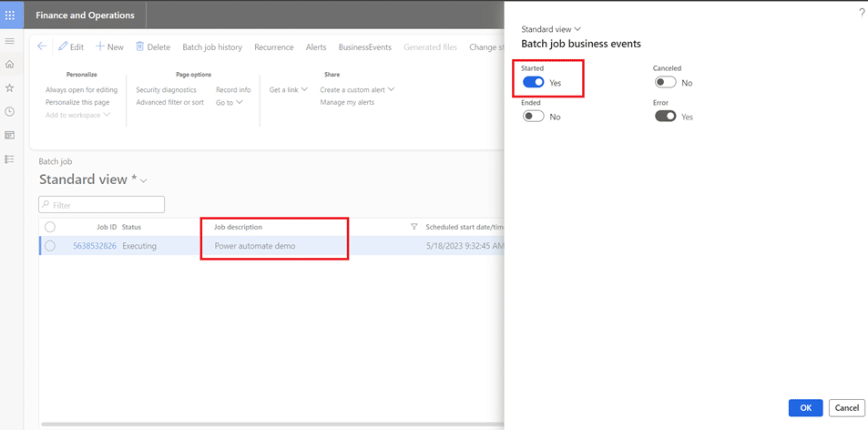Open Security diagnostics
Image resolution: width=868 pixels, height=430 pixels.
pyautogui.click(x=166, y=89)
